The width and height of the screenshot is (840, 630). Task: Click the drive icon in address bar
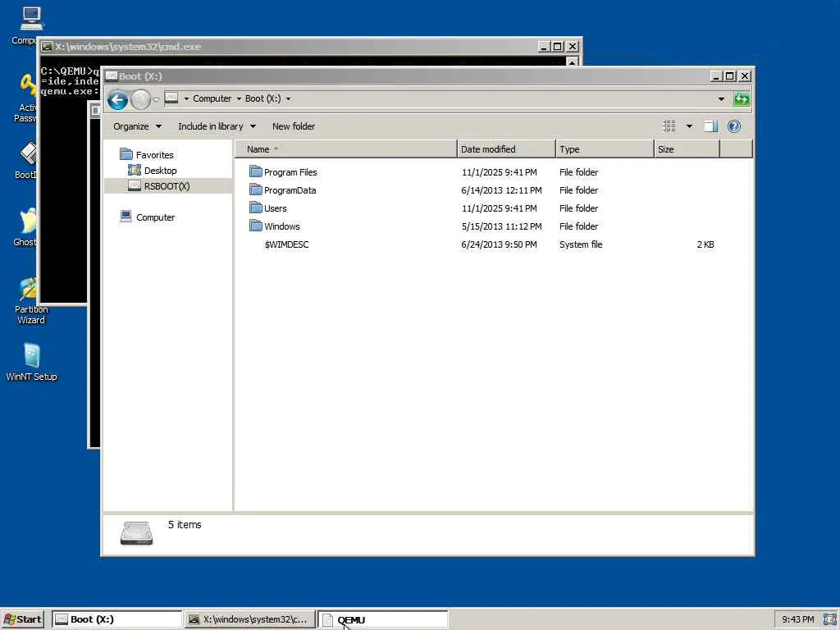(171, 98)
